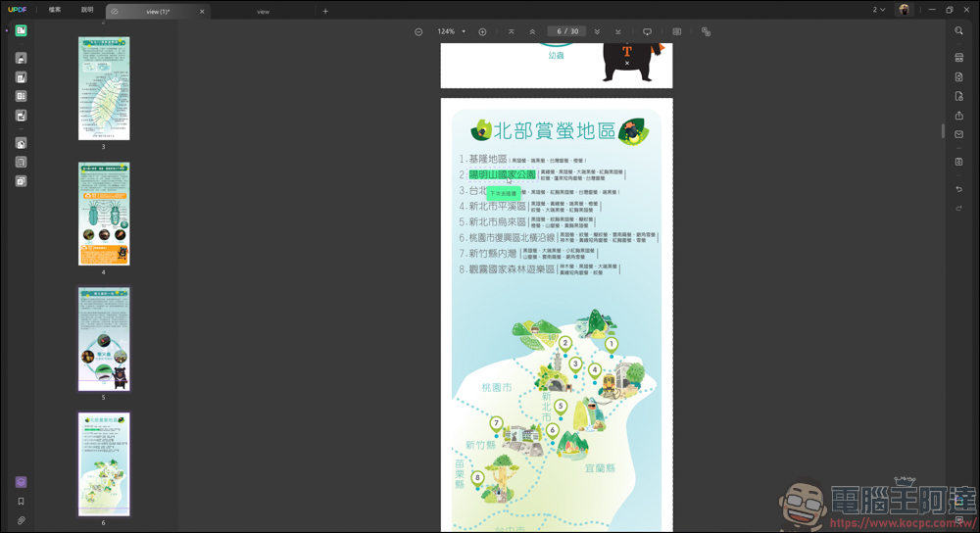The height and width of the screenshot is (533, 980).
Task: Open the Crop Pages tool in sidebar
Action: [21, 162]
